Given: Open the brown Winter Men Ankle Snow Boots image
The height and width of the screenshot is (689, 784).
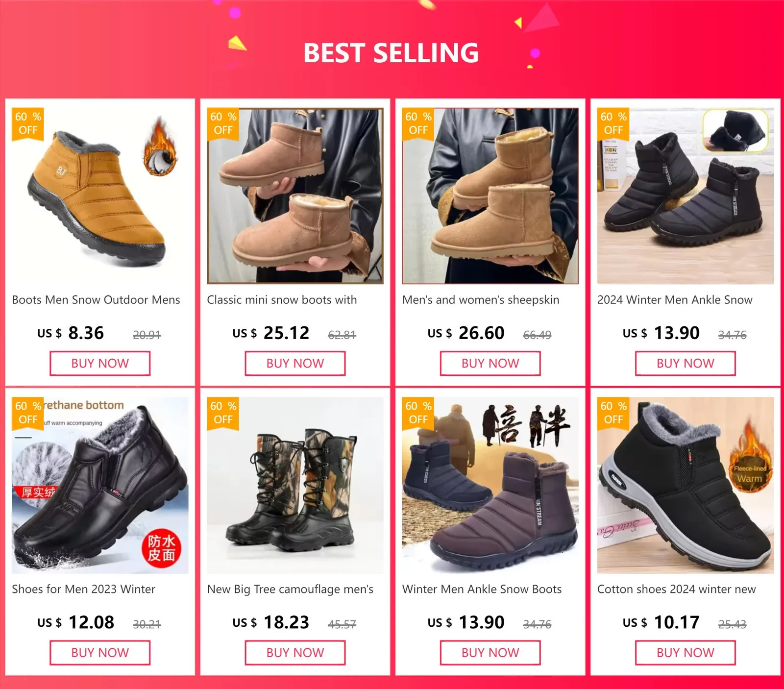Looking at the screenshot, I should coord(490,485).
